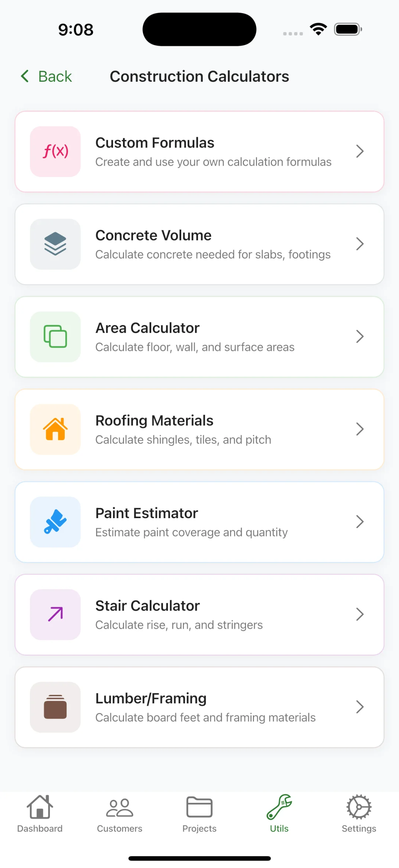The image size is (399, 868).
Task: Open the Lumber/Framing calculator title
Action: tap(151, 698)
